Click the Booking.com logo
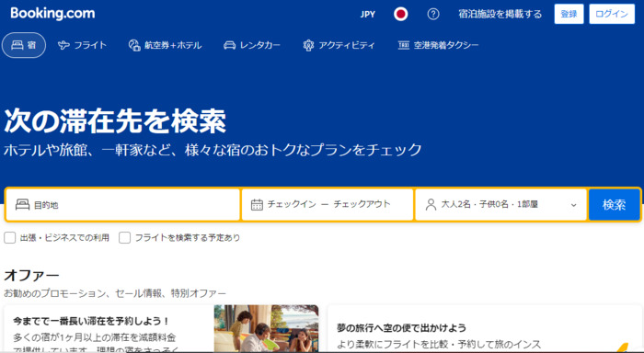The height and width of the screenshot is (353, 644). (x=52, y=14)
